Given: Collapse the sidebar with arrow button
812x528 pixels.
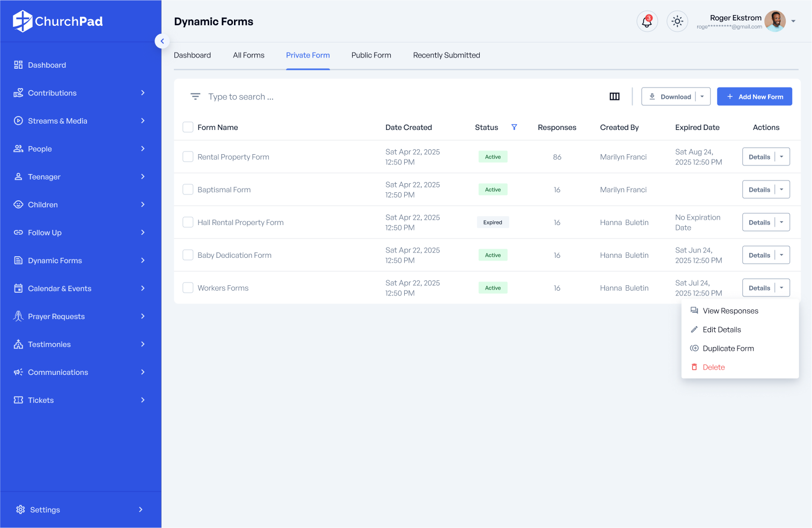Looking at the screenshot, I should 162,41.
